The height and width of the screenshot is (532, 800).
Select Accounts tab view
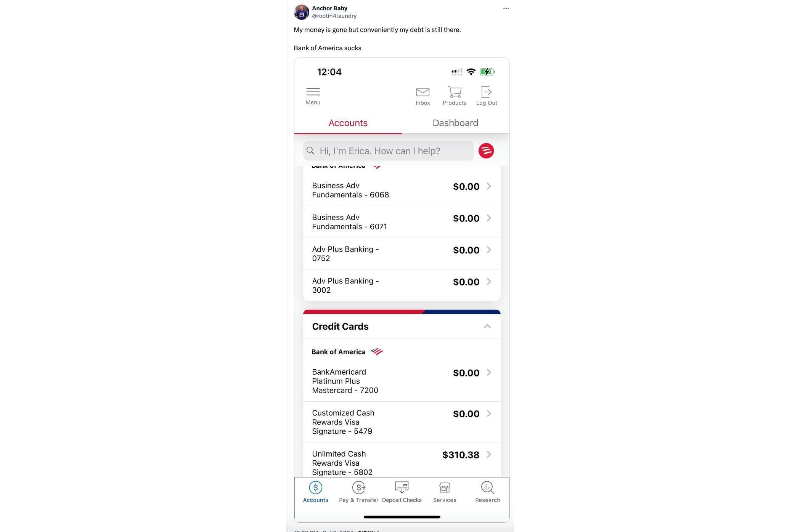click(347, 123)
